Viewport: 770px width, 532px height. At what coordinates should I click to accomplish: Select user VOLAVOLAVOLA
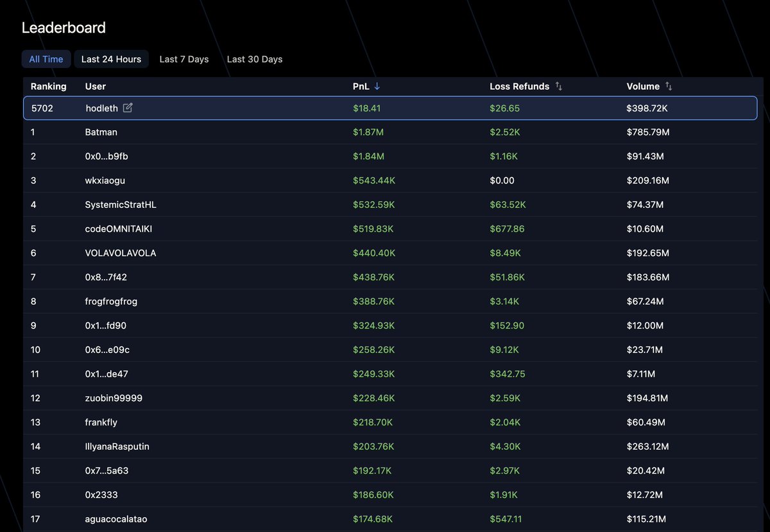click(x=121, y=253)
